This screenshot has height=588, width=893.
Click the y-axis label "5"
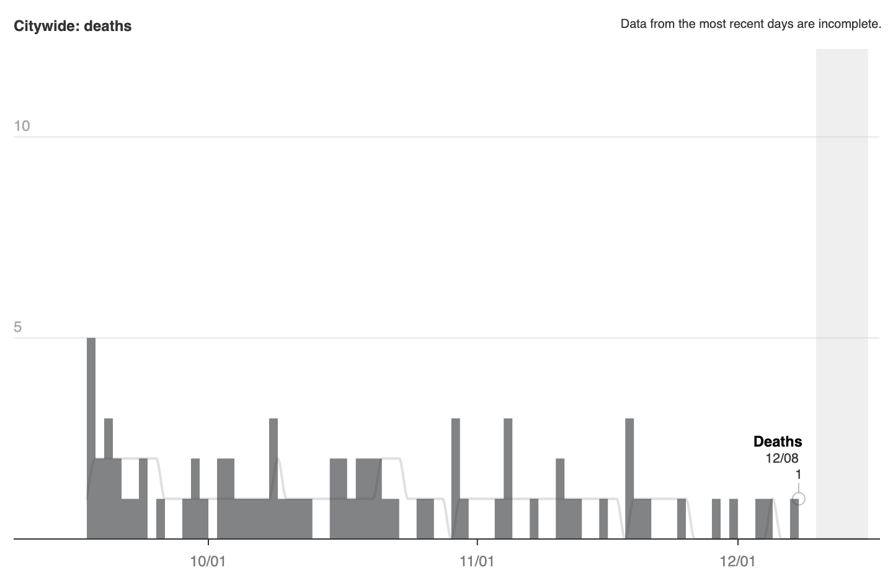(x=18, y=327)
